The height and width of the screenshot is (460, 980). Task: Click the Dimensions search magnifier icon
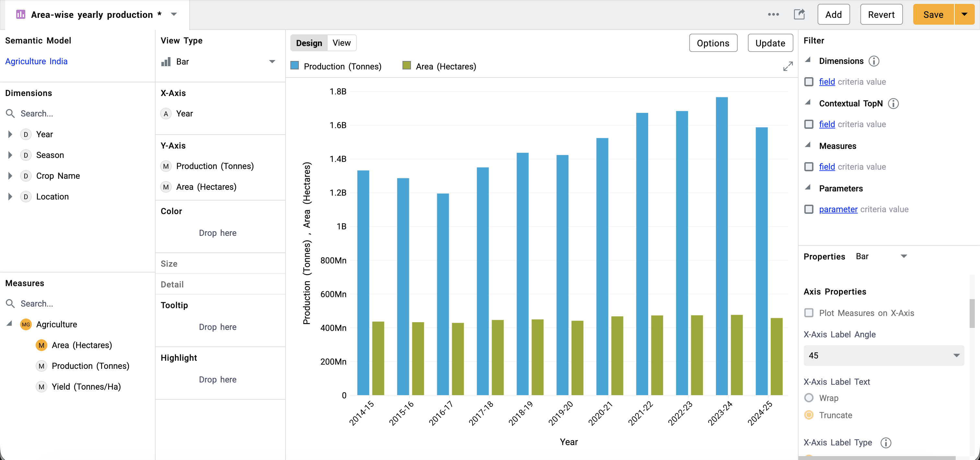[10, 114]
